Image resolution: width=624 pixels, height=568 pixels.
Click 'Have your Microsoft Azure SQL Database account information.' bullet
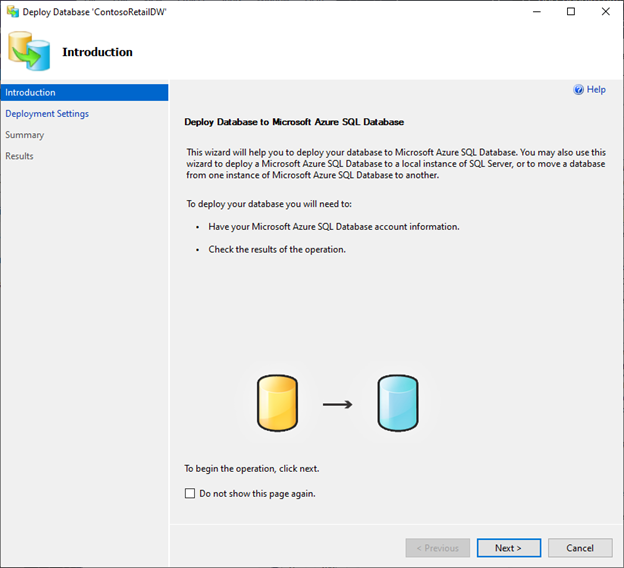334,227
